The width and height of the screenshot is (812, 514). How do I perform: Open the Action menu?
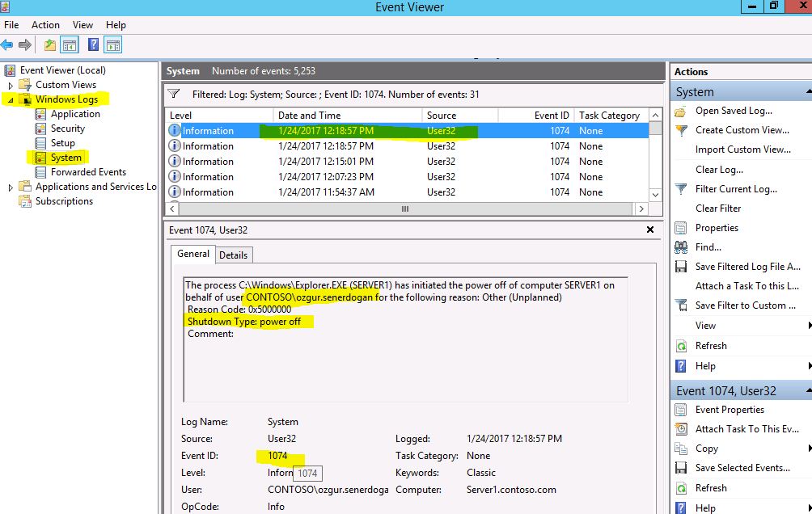45,25
